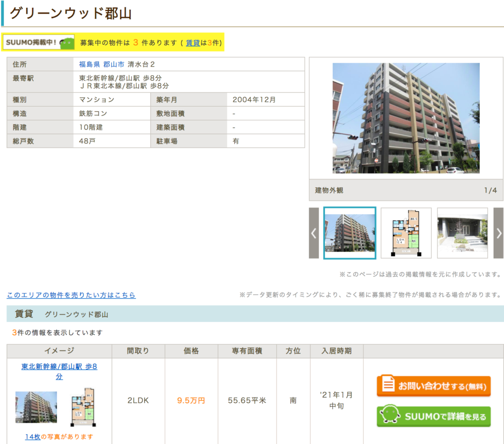This screenshot has width=504, height=444.
Task: Click the お問い合わせする(無料) button
Action: (433, 385)
